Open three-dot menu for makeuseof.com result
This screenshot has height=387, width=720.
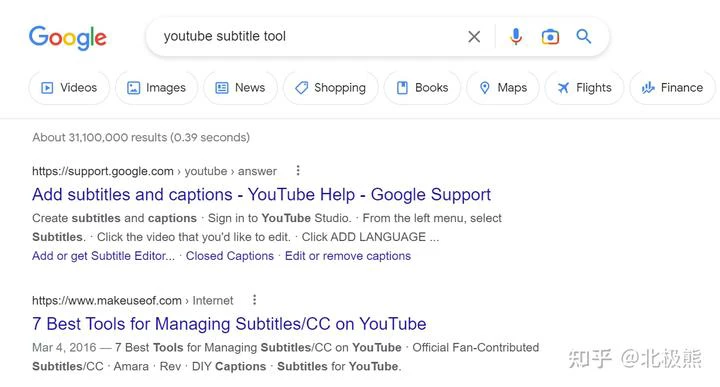tap(254, 300)
